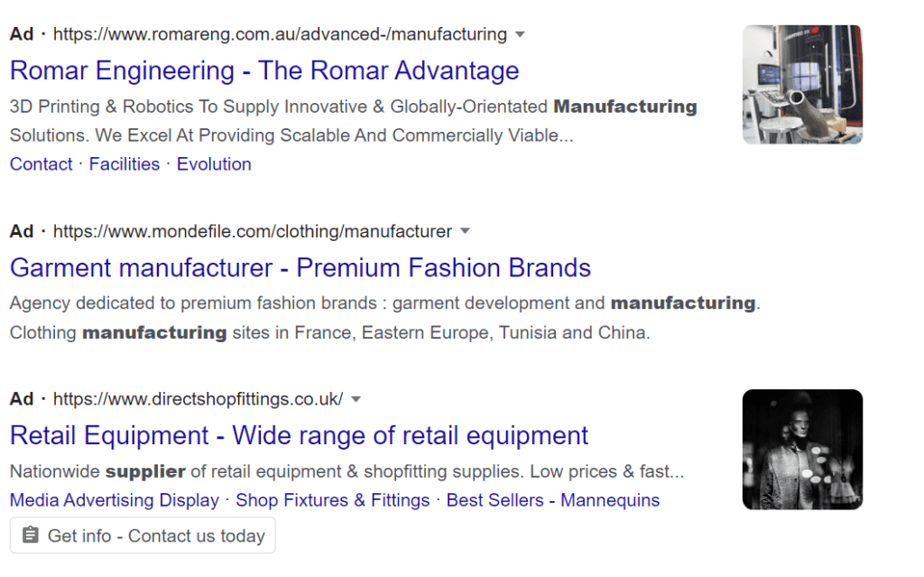
Task: Open the mannequin thumbnail image
Action: (x=802, y=450)
